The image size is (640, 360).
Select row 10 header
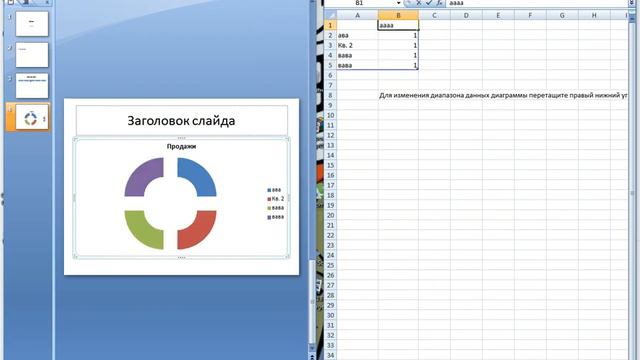[330, 115]
